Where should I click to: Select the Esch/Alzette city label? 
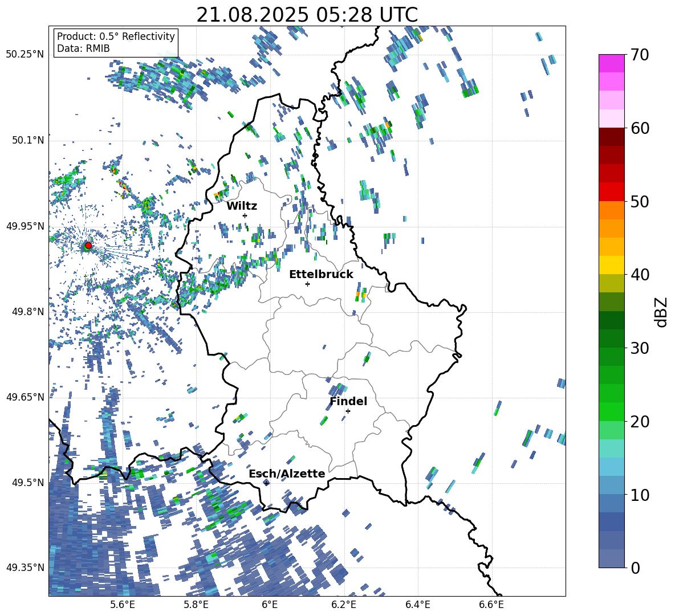click(287, 474)
